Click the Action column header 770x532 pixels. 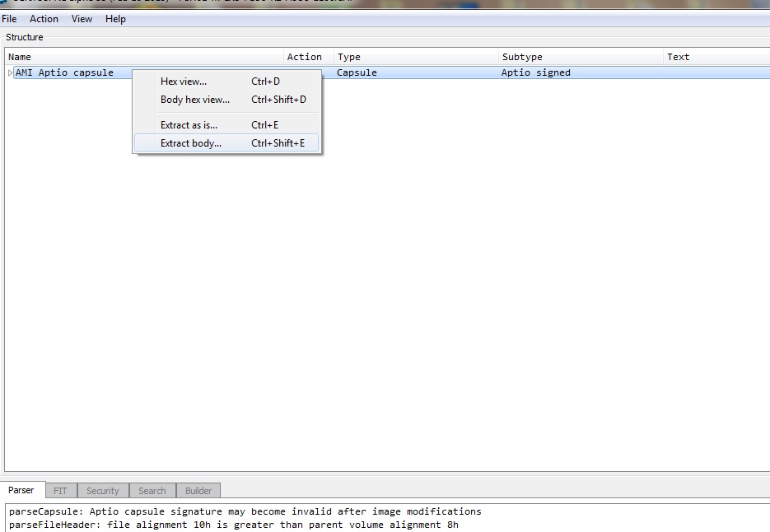[x=308, y=57]
